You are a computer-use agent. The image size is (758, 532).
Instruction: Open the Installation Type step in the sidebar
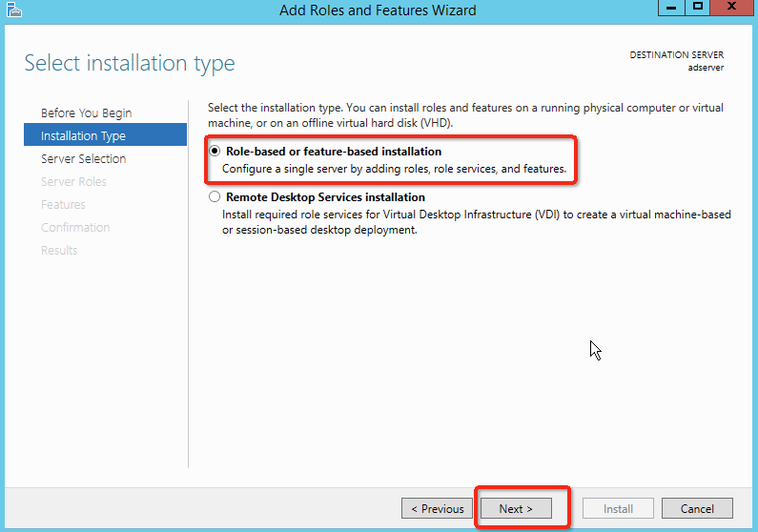click(83, 136)
